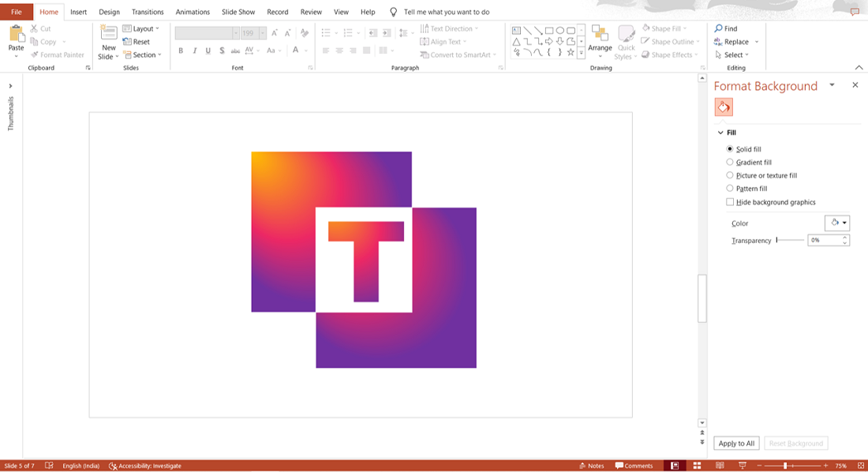The image size is (868, 472).
Task: Open Notes pane from status bar
Action: (591, 466)
